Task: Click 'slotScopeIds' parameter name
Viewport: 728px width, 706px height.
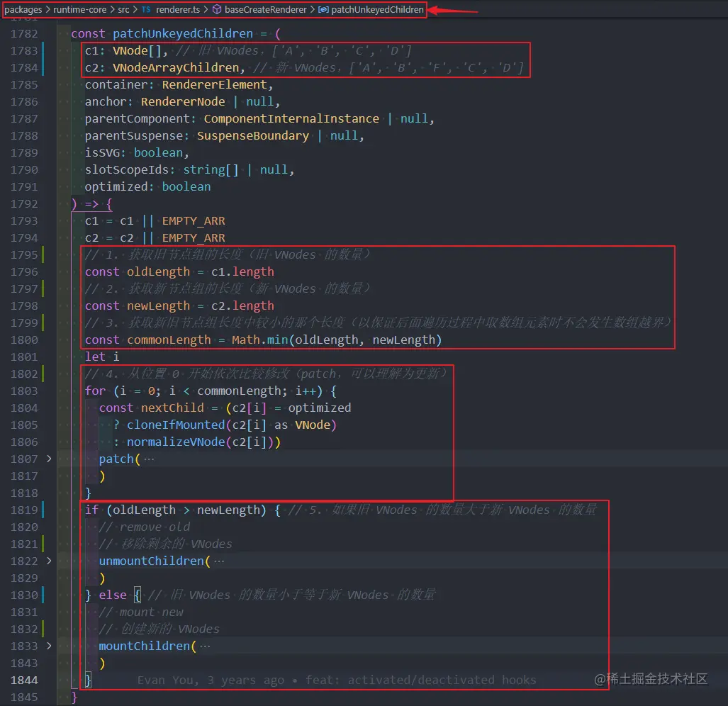Action: [x=127, y=170]
